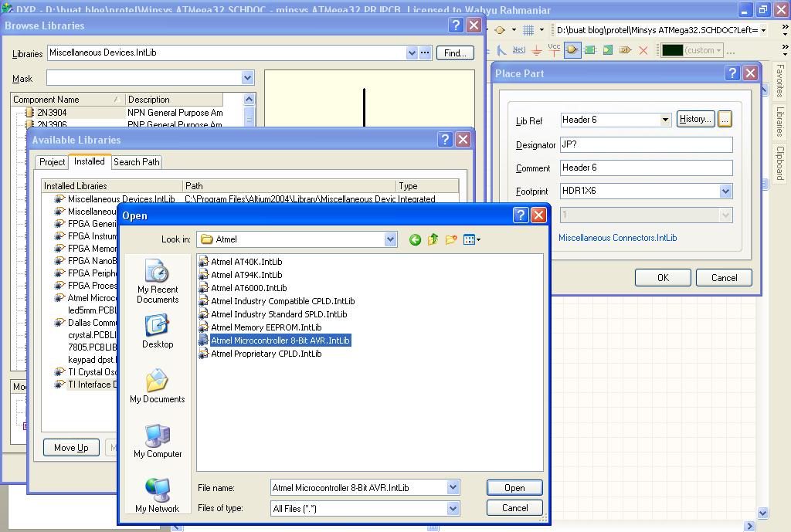Switch to the Search Path tab
The height and width of the screenshot is (532, 791).
[136, 162]
